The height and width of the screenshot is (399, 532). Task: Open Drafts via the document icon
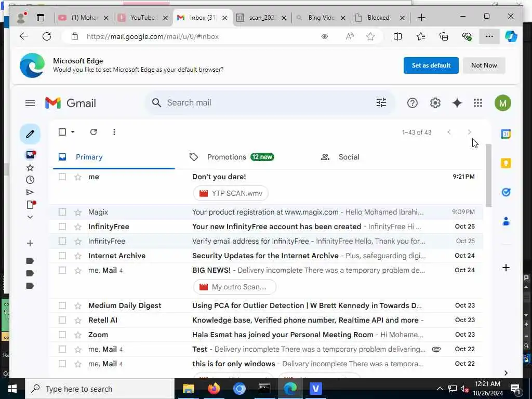click(31, 205)
